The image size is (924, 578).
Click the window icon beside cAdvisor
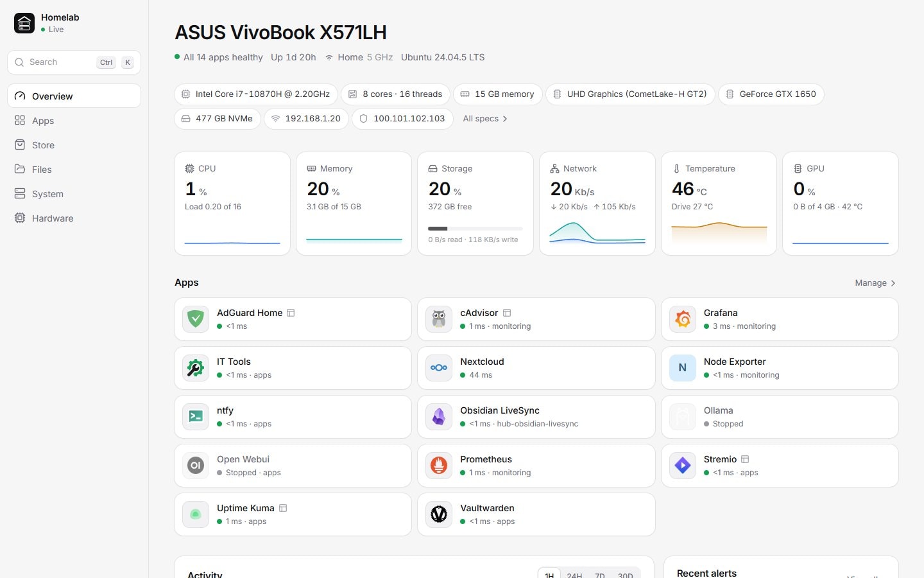pyautogui.click(x=507, y=313)
